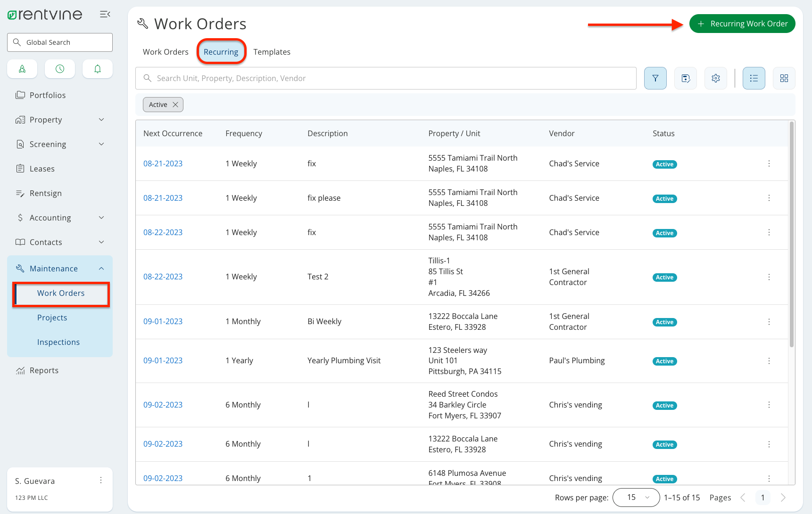Open the filter panel icon
This screenshot has width=812, height=514.
[655, 78]
